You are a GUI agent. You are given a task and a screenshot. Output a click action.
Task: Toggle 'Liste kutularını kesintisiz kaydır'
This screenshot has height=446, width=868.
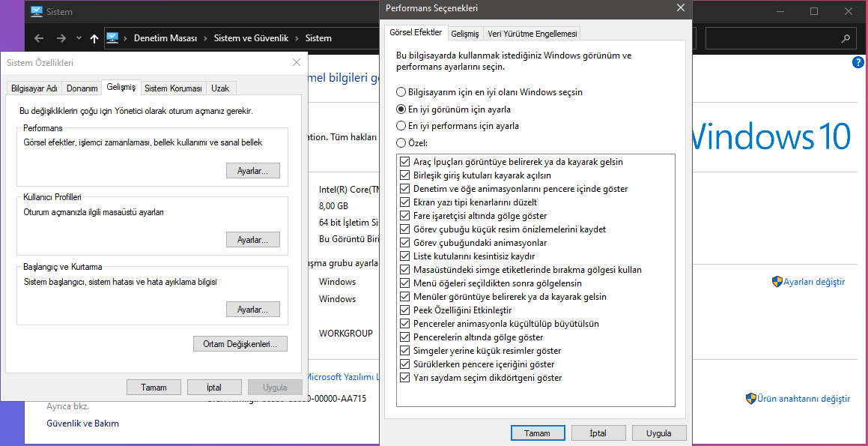click(403, 256)
